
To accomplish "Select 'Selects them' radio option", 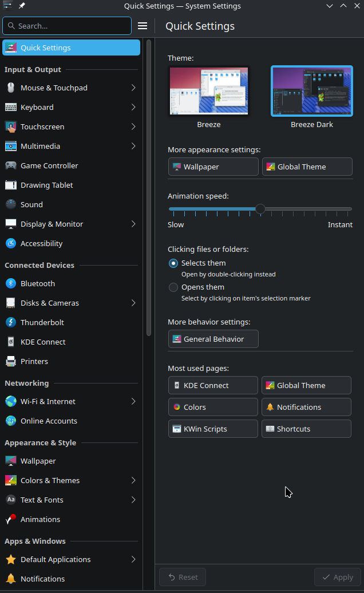I will pos(173,263).
